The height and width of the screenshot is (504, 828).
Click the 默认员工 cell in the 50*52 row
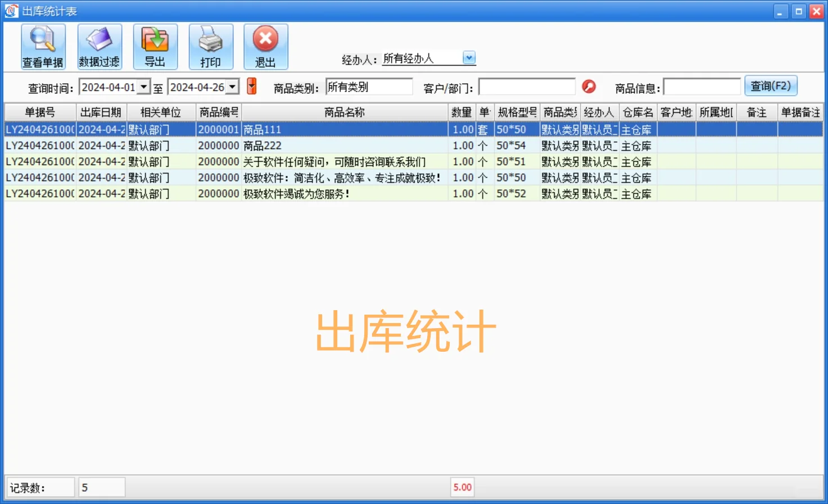599,194
